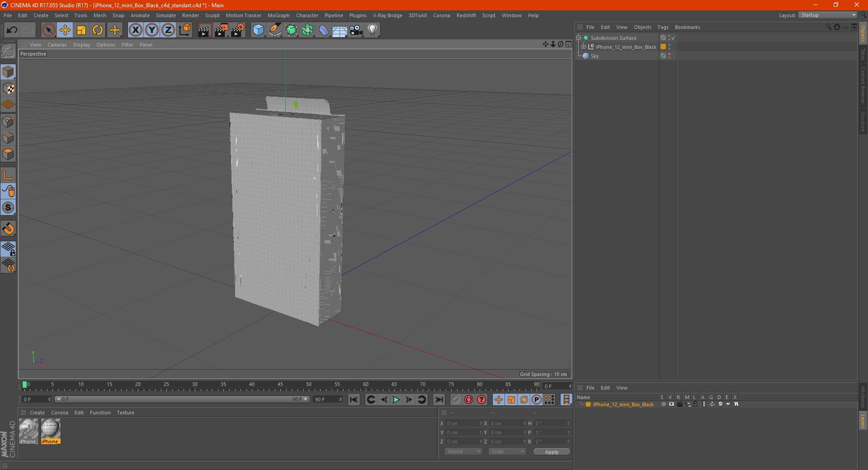Viewport: 868px width, 470px height.
Task: Switch to Polygons mode
Action: (x=8, y=154)
